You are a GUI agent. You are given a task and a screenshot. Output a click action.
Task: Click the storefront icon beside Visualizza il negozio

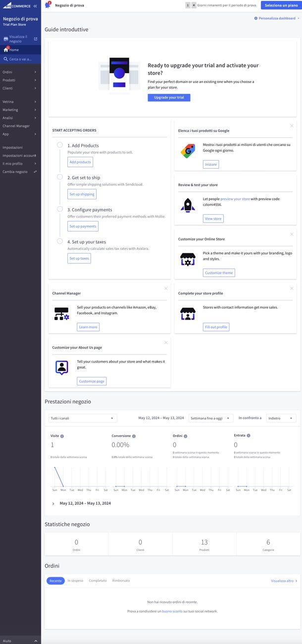click(x=6, y=39)
